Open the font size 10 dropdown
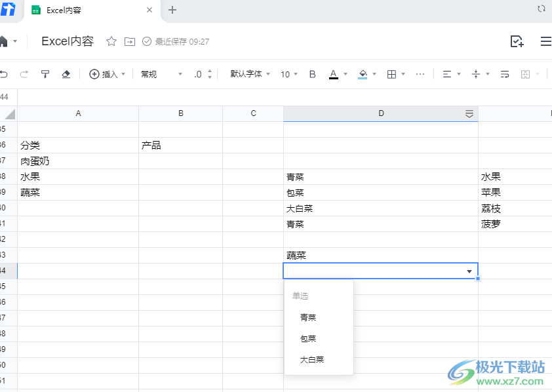 pos(289,74)
